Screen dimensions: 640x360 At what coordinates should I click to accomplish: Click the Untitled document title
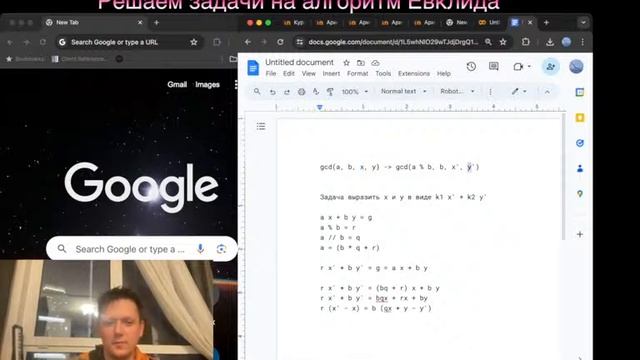pos(299,62)
